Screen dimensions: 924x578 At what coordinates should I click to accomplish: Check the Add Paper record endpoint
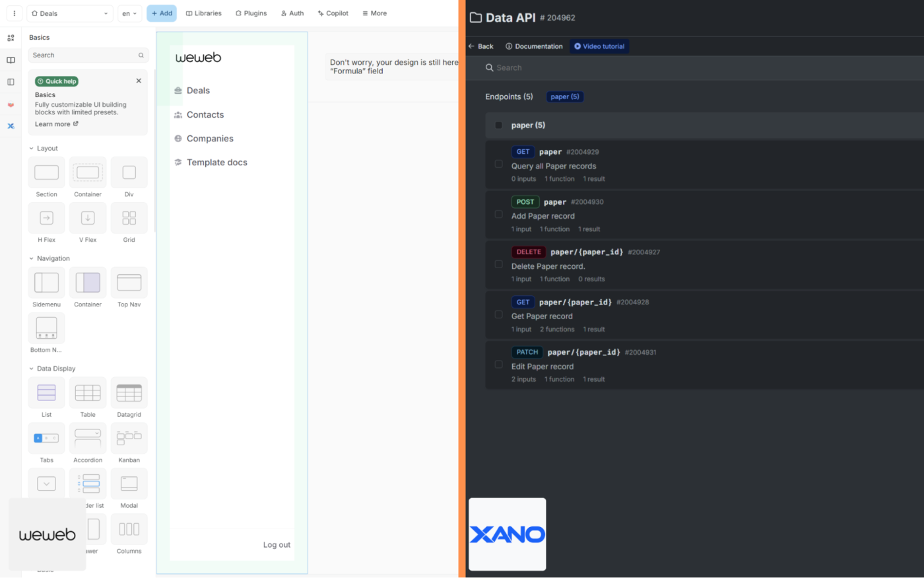[x=499, y=214]
